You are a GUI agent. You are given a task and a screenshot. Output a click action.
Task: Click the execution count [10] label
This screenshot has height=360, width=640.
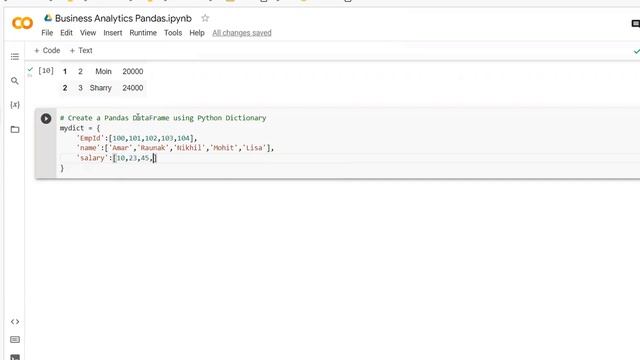(46, 71)
